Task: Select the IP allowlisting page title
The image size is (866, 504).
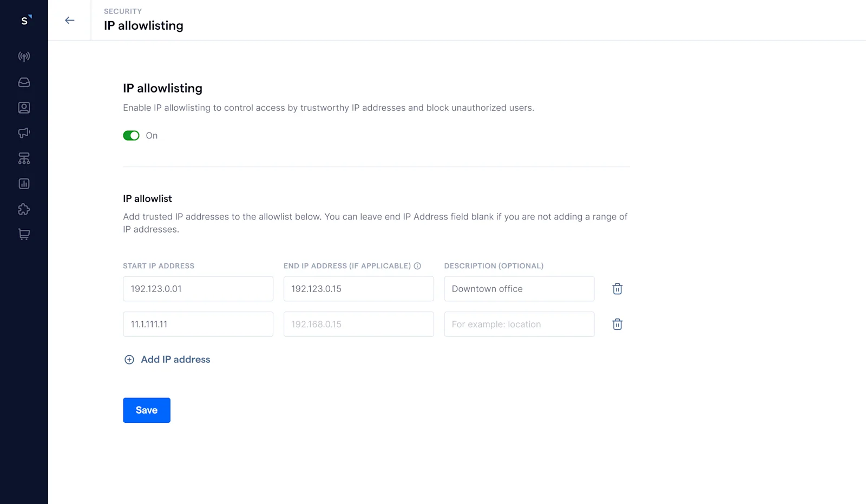Action: [x=143, y=25]
